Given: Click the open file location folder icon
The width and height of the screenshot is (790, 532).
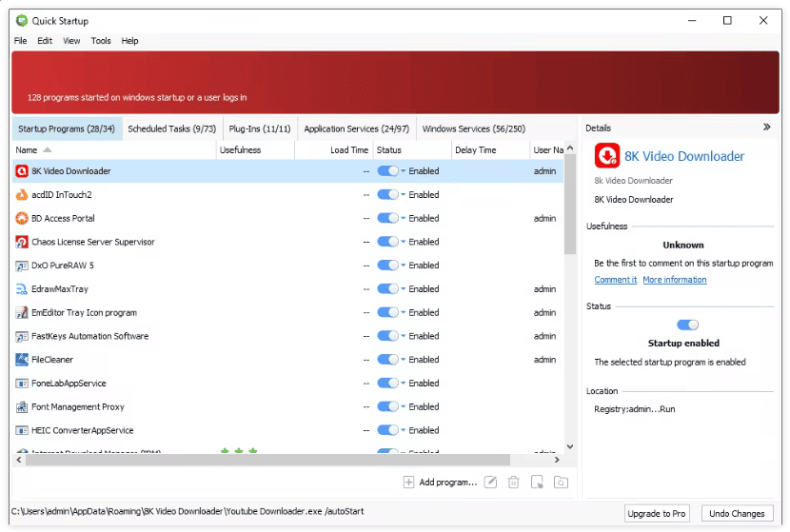Looking at the screenshot, I should 561,483.
